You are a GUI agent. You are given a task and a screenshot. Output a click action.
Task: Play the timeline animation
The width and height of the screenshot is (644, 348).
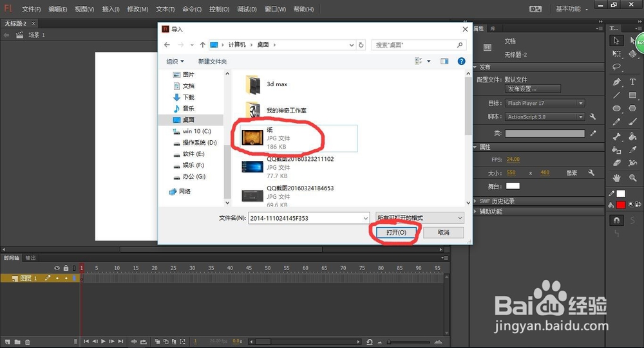103,341
